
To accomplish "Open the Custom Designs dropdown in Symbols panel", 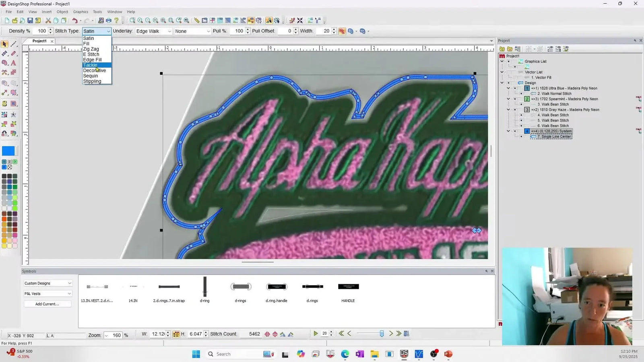I will pos(47,283).
